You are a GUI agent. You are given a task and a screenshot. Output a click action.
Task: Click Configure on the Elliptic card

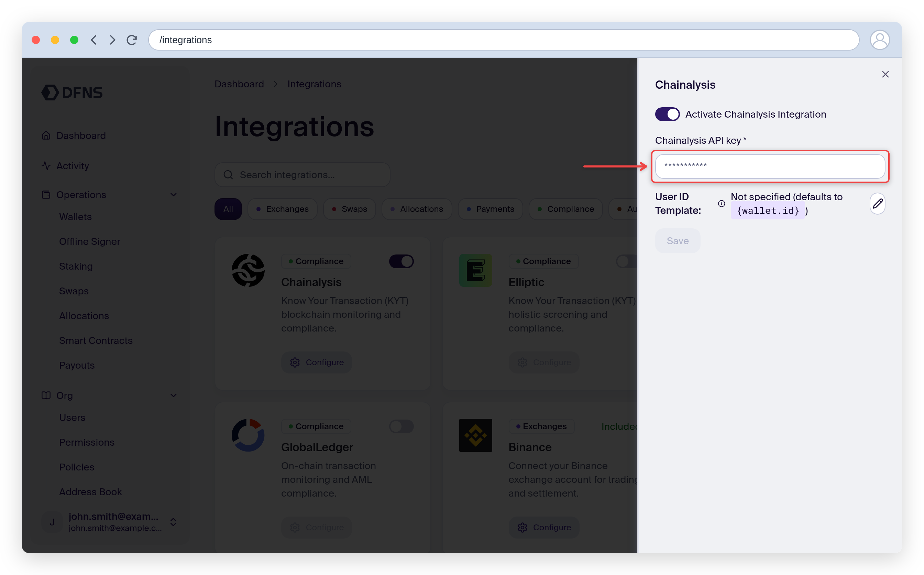point(544,362)
